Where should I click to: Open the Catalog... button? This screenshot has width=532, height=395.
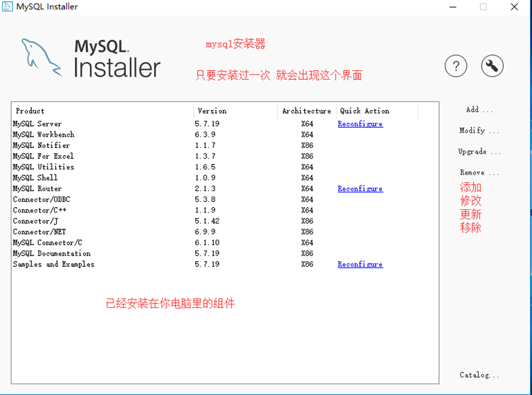tap(479, 375)
